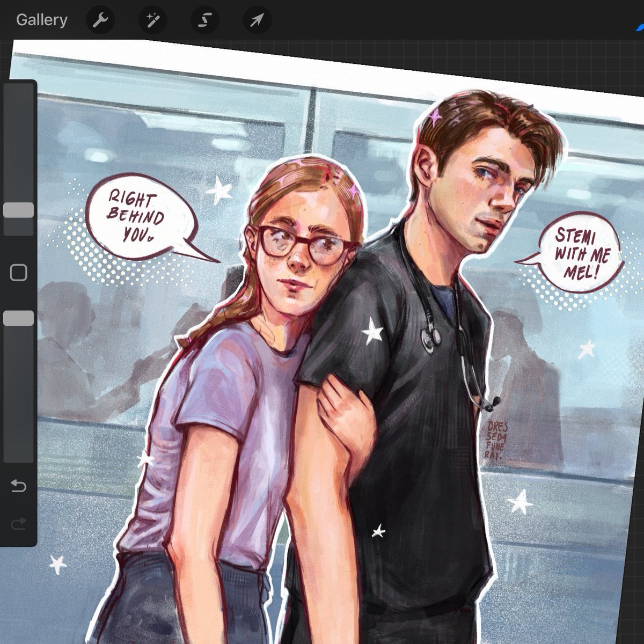
Task: Open the Gallery
Action: (x=42, y=20)
